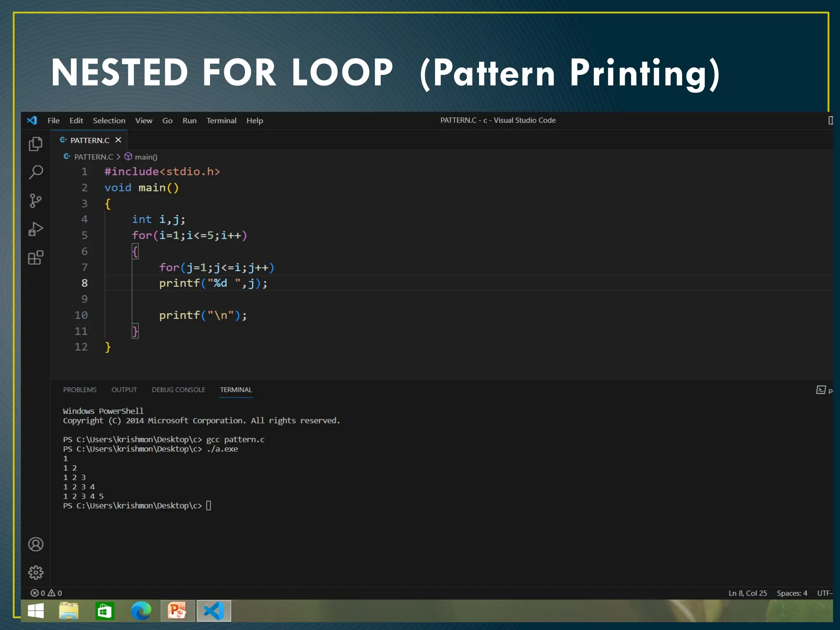The image size is (840, 630).
Task: Switch to the PROBLEMS panel tab
Action: click(80, 390)
